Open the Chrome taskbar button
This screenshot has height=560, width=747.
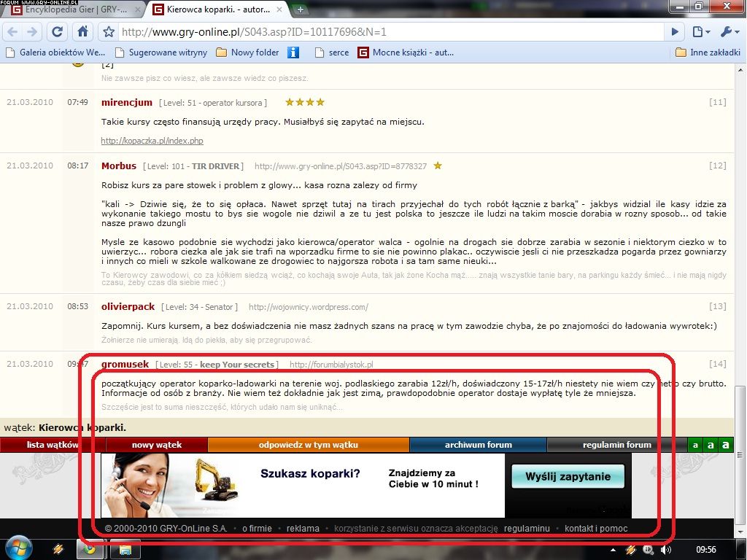(91, 550)
